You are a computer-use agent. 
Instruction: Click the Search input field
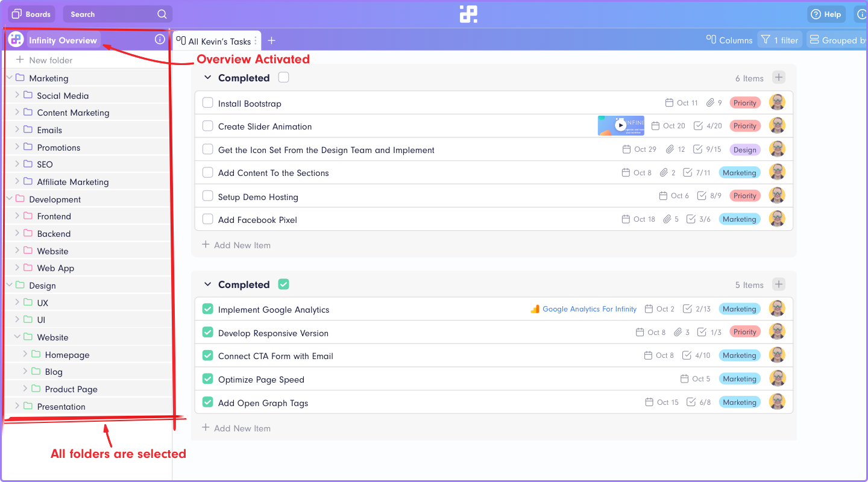118,14
